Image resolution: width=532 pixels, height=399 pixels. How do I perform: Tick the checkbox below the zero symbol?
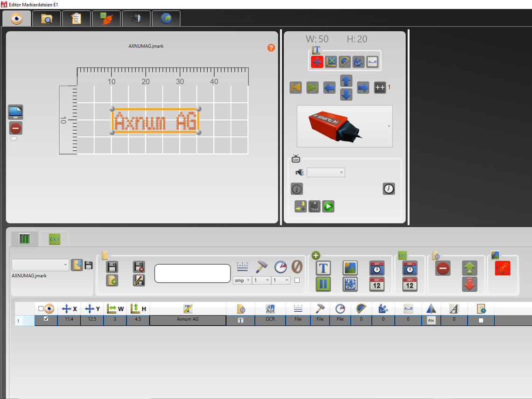(297, 280)
